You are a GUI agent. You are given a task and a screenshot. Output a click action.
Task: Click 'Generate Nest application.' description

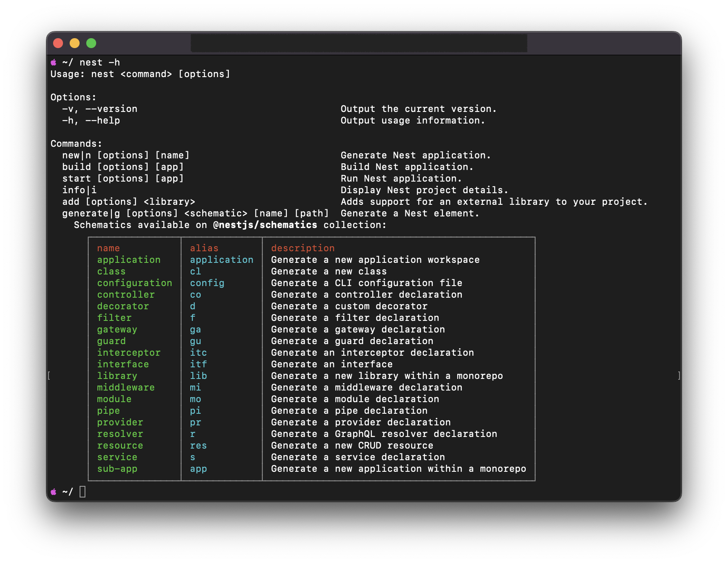coord(416,155)
